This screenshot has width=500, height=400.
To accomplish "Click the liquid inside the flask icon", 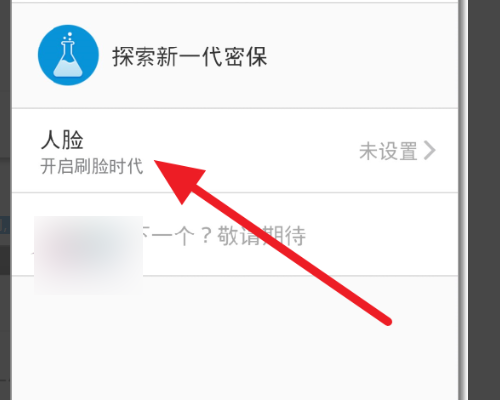I will (68, 68).
